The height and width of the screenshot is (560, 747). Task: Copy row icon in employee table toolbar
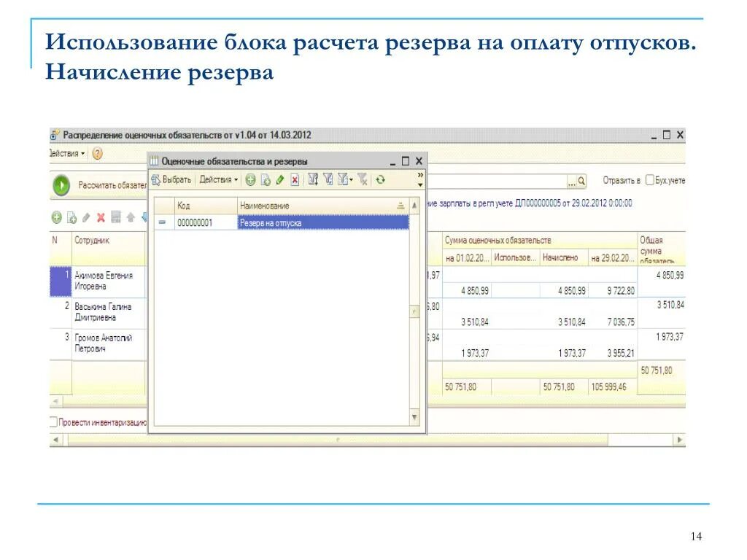(72, 217)
